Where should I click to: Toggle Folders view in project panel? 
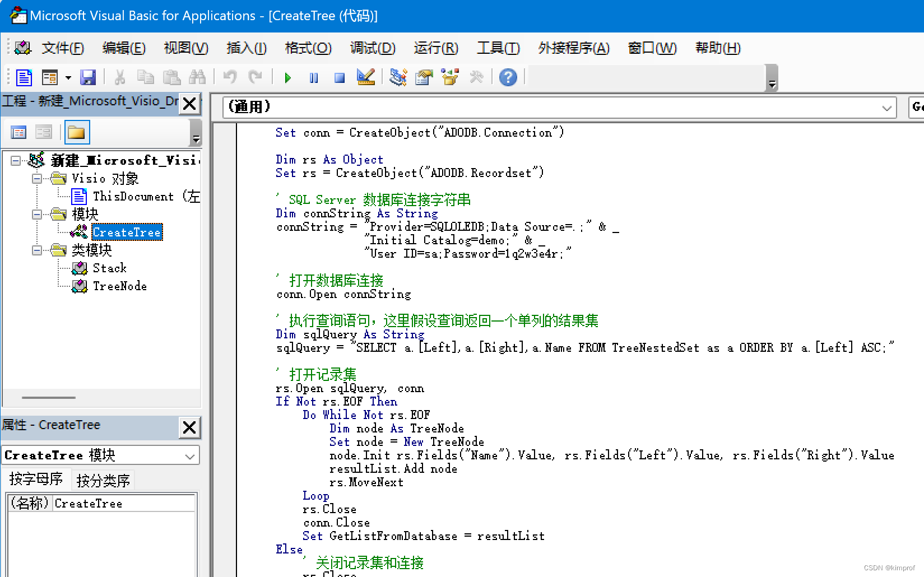[x=77, y=133]
